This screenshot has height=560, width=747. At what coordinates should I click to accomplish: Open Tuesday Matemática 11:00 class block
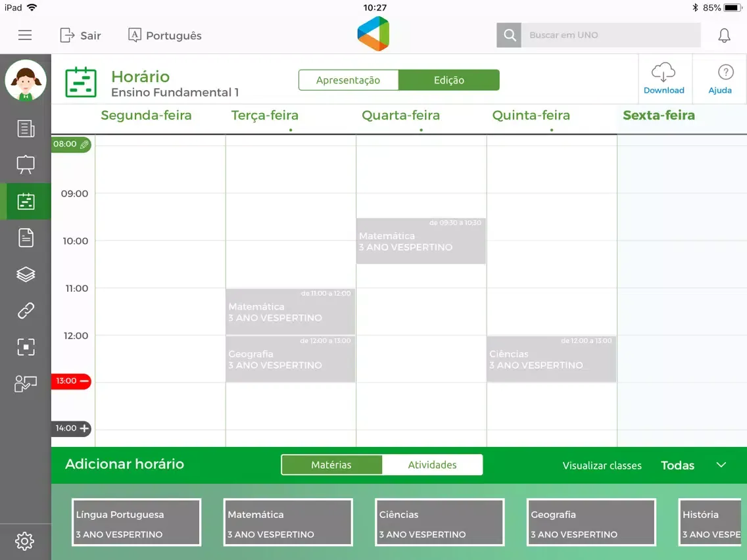coord(291,312)
